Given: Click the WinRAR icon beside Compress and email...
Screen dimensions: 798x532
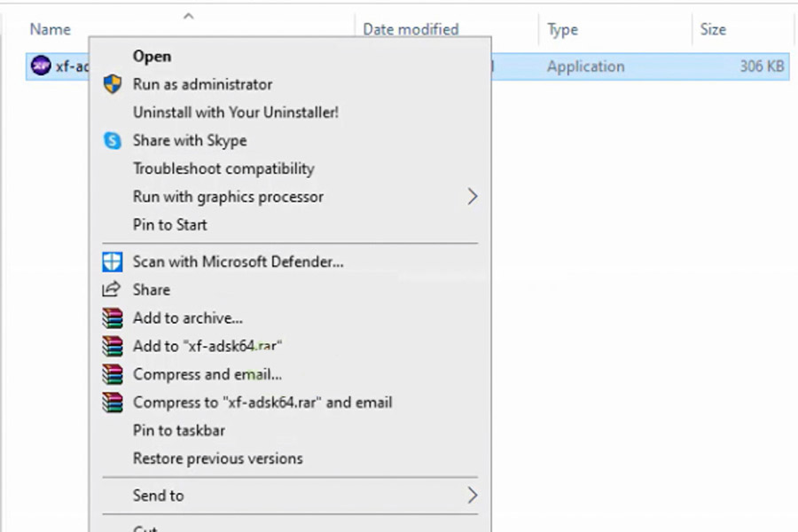Looking at the screenshot, I should (x=113, y=374).
